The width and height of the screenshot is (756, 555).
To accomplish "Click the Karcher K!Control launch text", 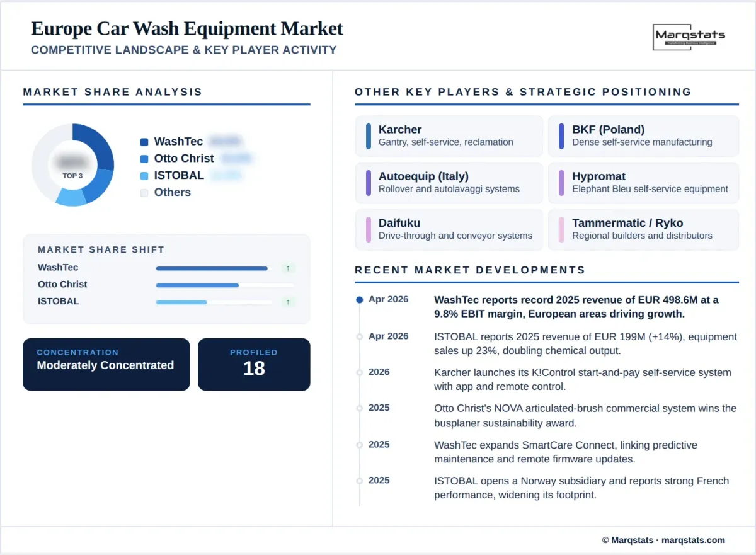I will [583, 379].
